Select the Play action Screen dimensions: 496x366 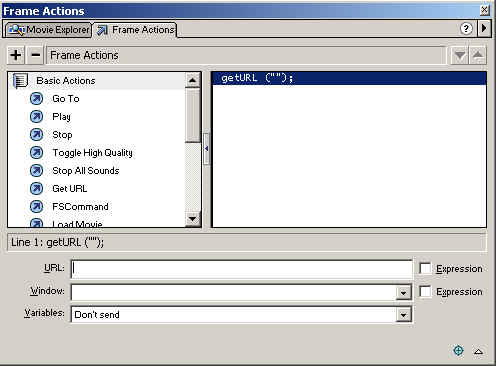tap(61, 117)
